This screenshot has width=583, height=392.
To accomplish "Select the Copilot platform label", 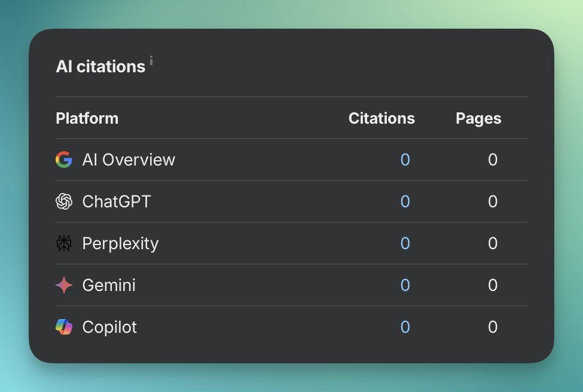I will (109, 327).
